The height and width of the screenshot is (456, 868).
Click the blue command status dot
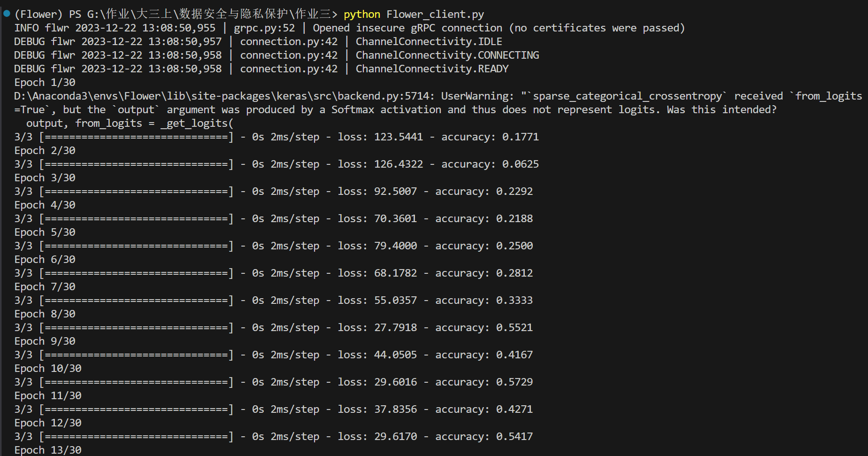[7, 14]
